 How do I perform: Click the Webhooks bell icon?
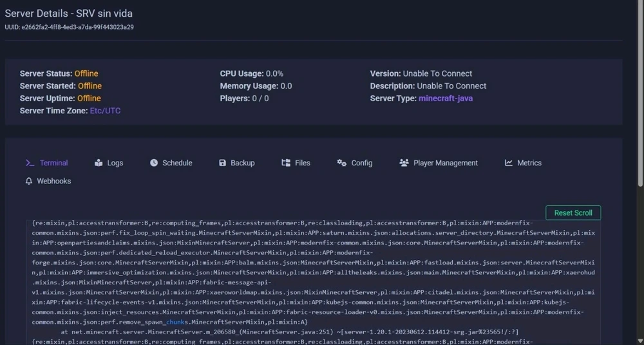[29, 182]
